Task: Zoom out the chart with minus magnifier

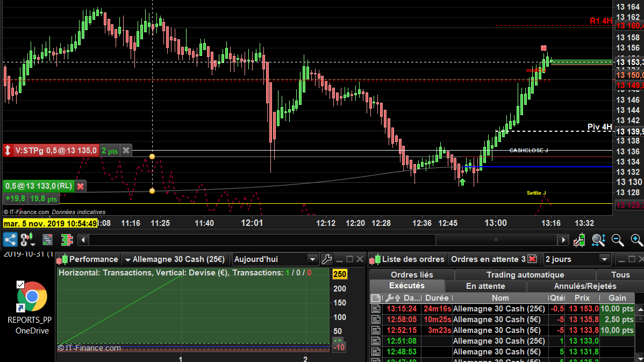Action: point(618,240)
